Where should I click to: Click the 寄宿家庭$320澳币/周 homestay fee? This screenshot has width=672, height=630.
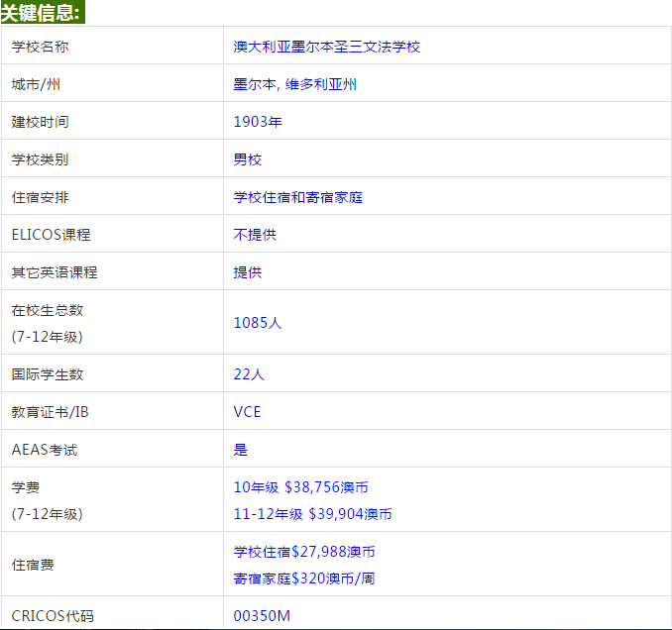[x=304, y=578]
